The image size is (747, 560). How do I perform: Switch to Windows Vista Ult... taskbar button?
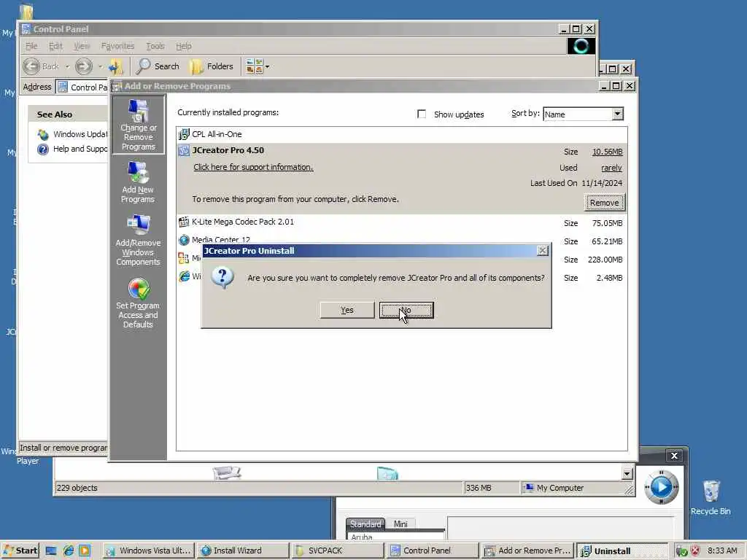149,551
